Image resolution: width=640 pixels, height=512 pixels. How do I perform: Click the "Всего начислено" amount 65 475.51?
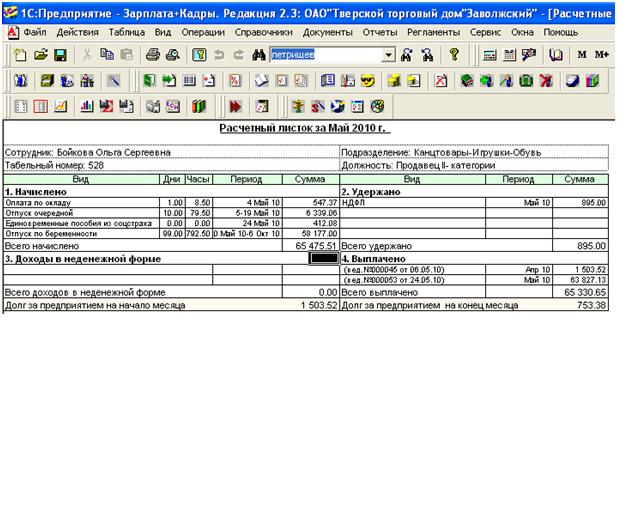(311, 245)
